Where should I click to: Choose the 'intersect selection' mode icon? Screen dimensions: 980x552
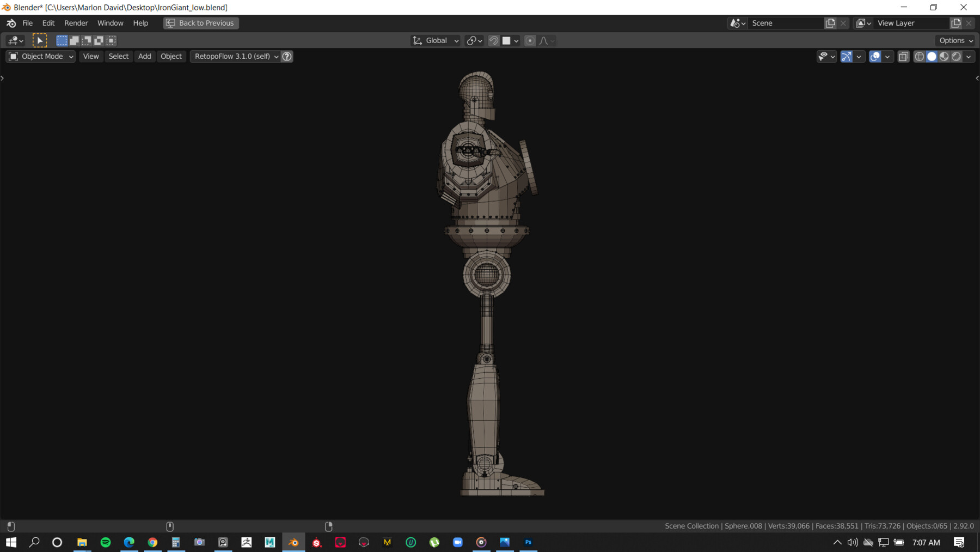click(x=111, y=40)
